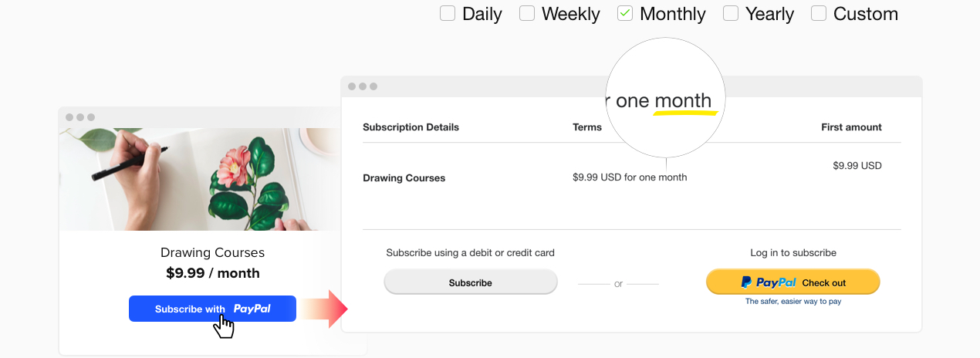Click the Subscribe with PayPal button
980x358 pixels.
tap(212, 309)
